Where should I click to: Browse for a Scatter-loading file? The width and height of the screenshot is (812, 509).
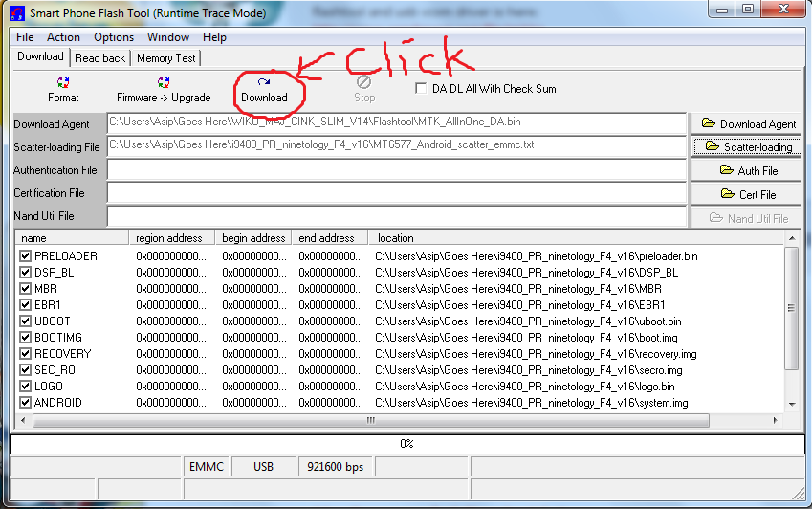pos(748,146)
